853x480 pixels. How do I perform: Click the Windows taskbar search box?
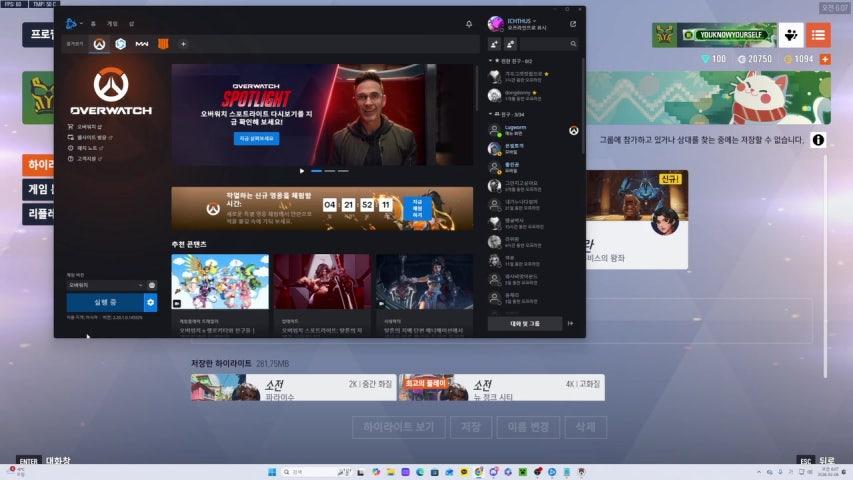[x=316, y=472]
